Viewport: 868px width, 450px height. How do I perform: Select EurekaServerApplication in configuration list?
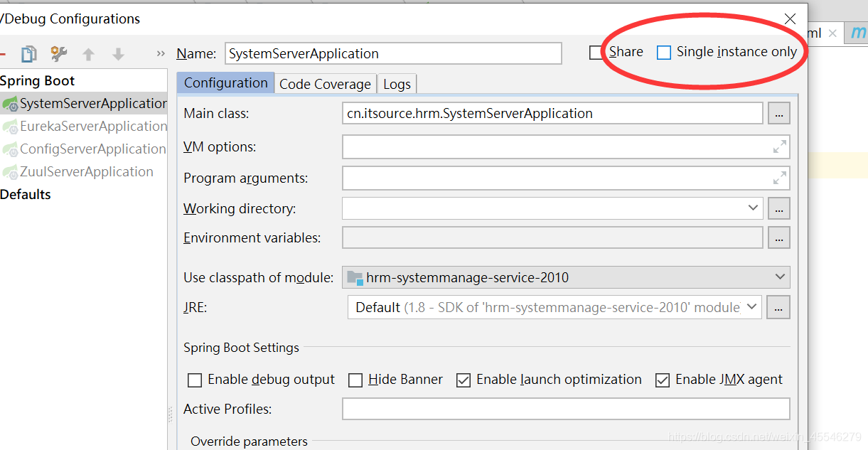(x=84, y=127)
